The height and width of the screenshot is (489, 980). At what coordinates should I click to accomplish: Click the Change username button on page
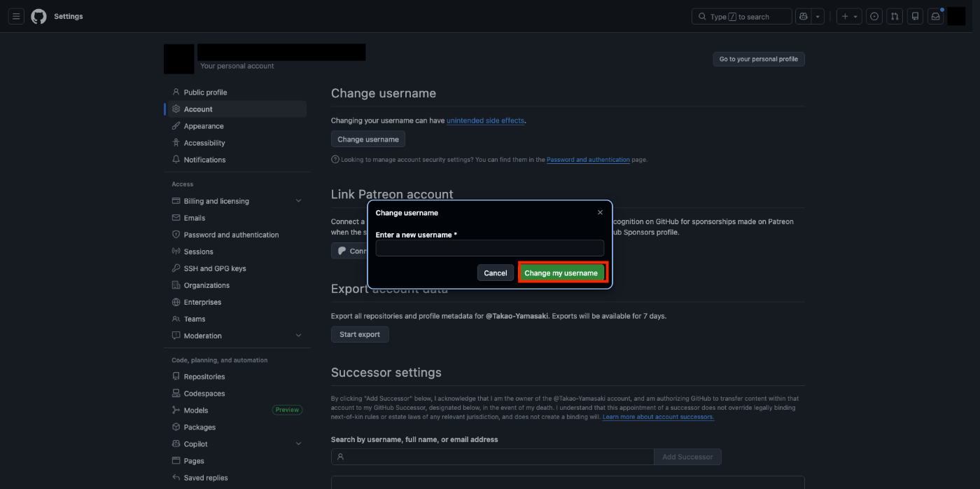[368, 139]
